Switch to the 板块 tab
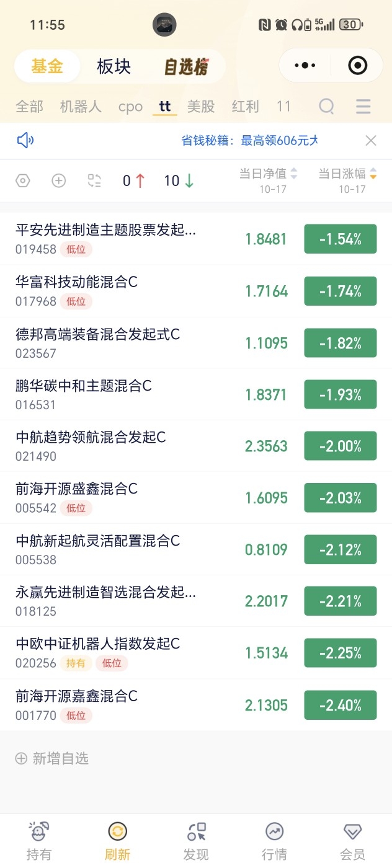Viewport: 392px width, 868px height. click(114, 66)
